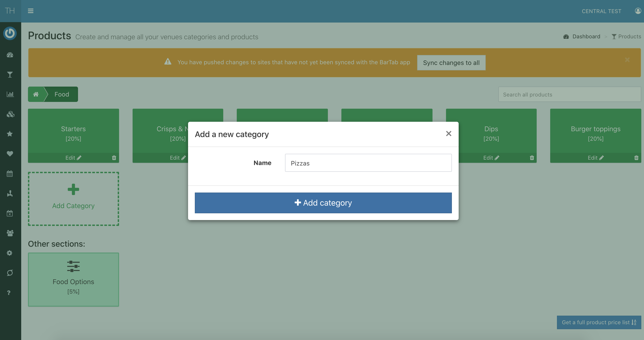The height and width of the screenshot is (340, 644).
Task: Edit the Burger toppings category
Action: 595,158
